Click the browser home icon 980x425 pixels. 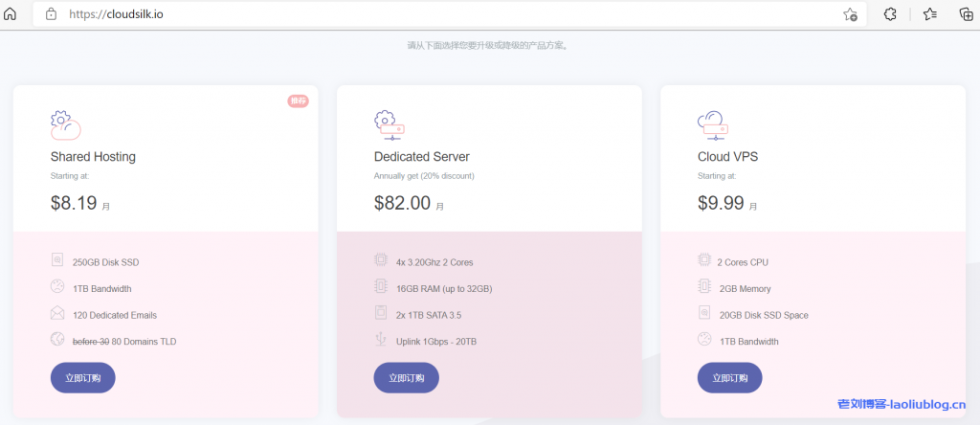(10, 13)
